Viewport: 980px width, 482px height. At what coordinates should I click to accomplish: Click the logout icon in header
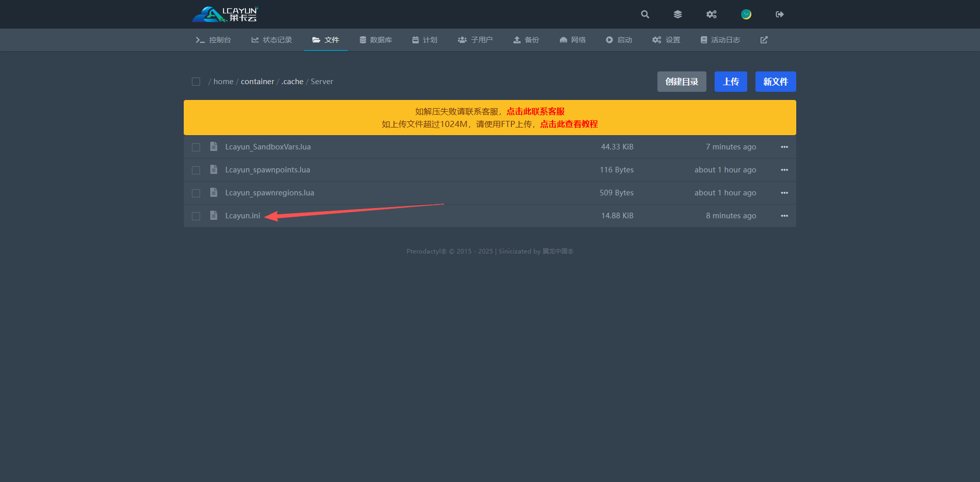779,14
